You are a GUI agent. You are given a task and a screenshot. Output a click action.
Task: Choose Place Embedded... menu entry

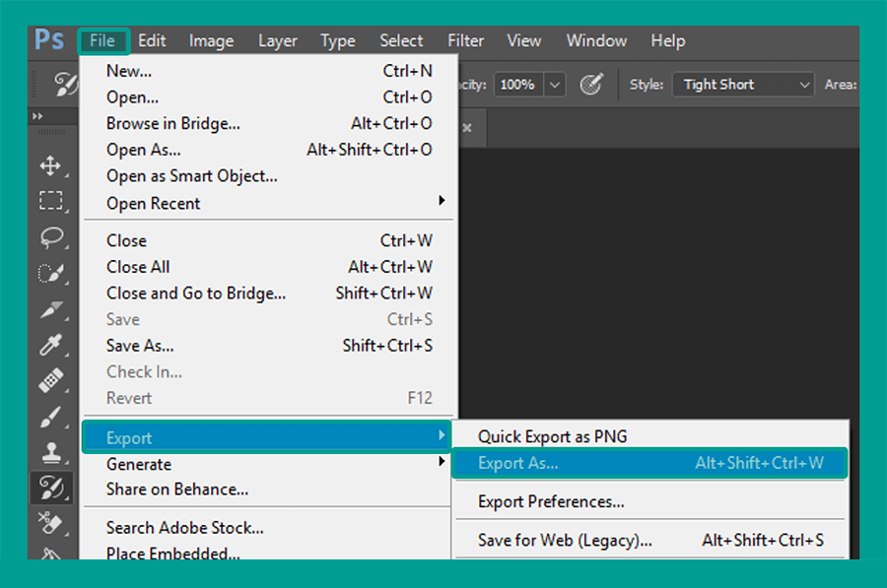(x=266, y=552)
